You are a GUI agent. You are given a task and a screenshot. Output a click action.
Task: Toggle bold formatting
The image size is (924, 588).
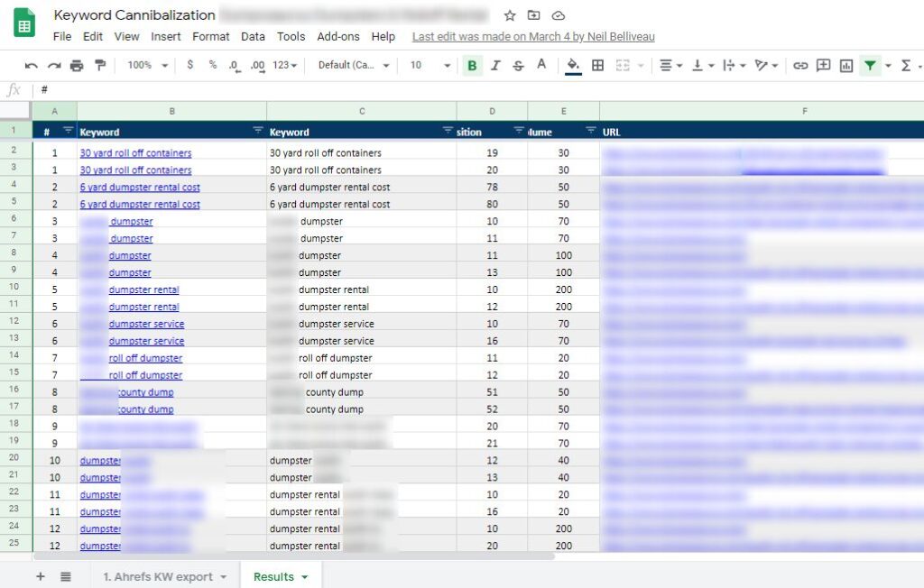[x=472, y=66]
